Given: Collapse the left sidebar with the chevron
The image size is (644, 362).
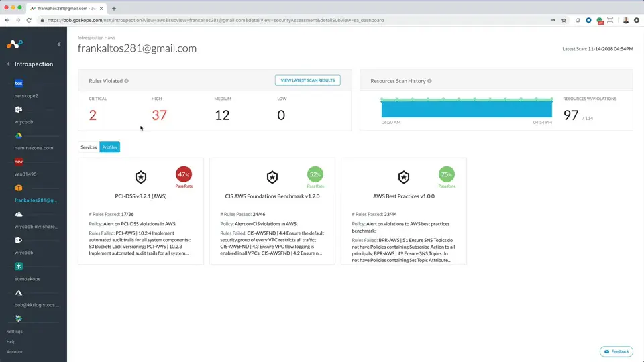Looking at the screenshot, I should coord(59,44).
